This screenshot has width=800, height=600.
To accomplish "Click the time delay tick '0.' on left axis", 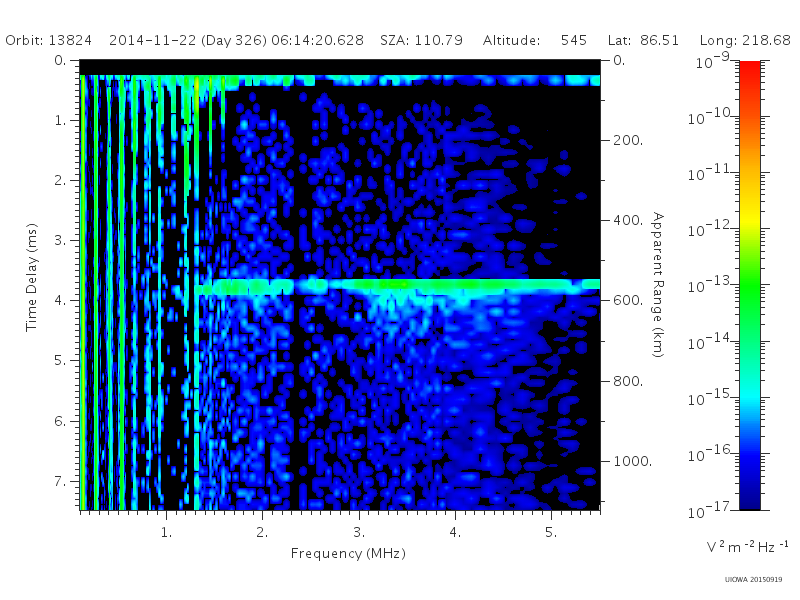I will [61, 60].
